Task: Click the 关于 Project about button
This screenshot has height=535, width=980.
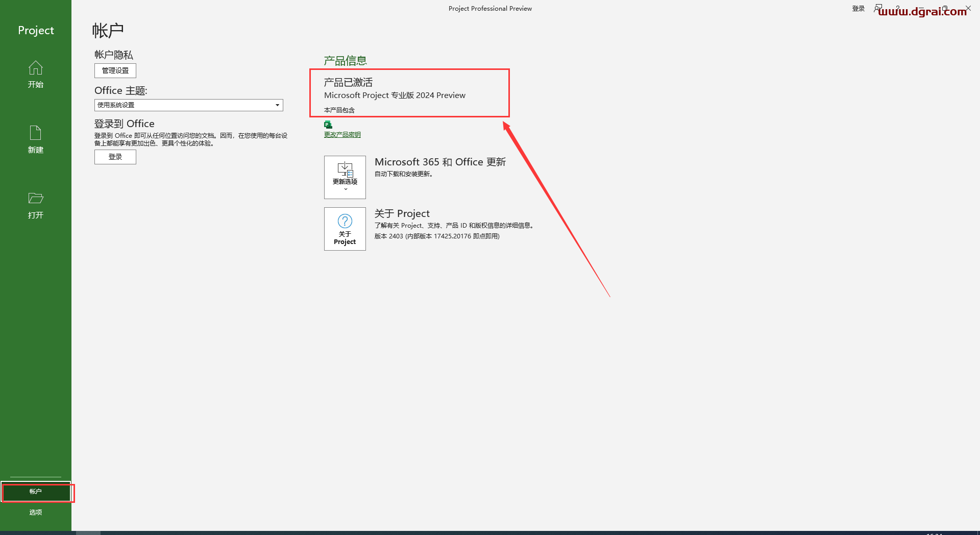Action: point(345,229)
